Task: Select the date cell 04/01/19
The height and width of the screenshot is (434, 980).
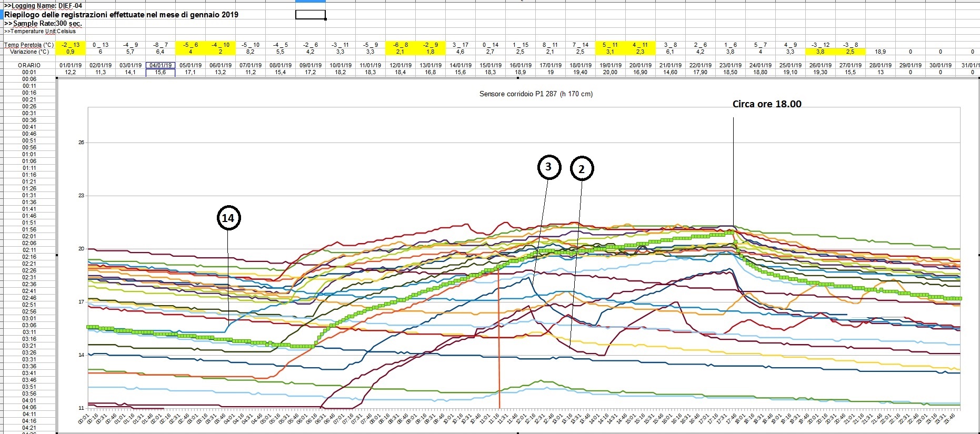Action: pyautogui.click(x=161, y=66)
